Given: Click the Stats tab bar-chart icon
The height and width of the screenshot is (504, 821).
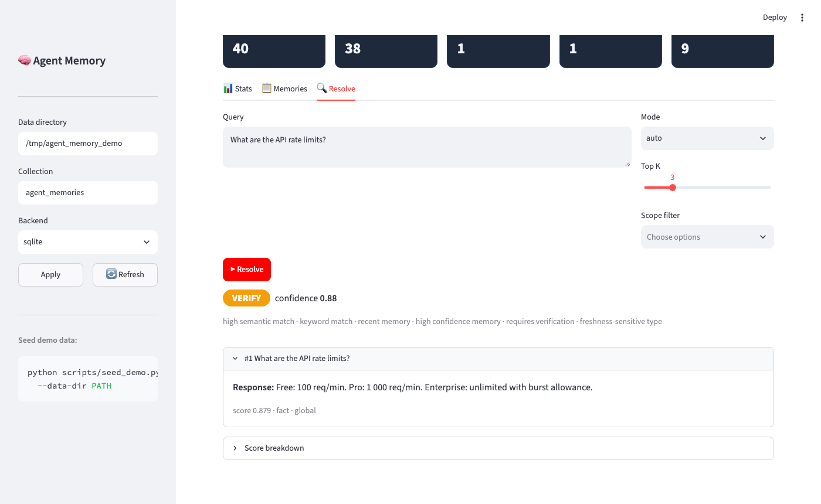Looking at the screenshot, I should coord(228,88).
